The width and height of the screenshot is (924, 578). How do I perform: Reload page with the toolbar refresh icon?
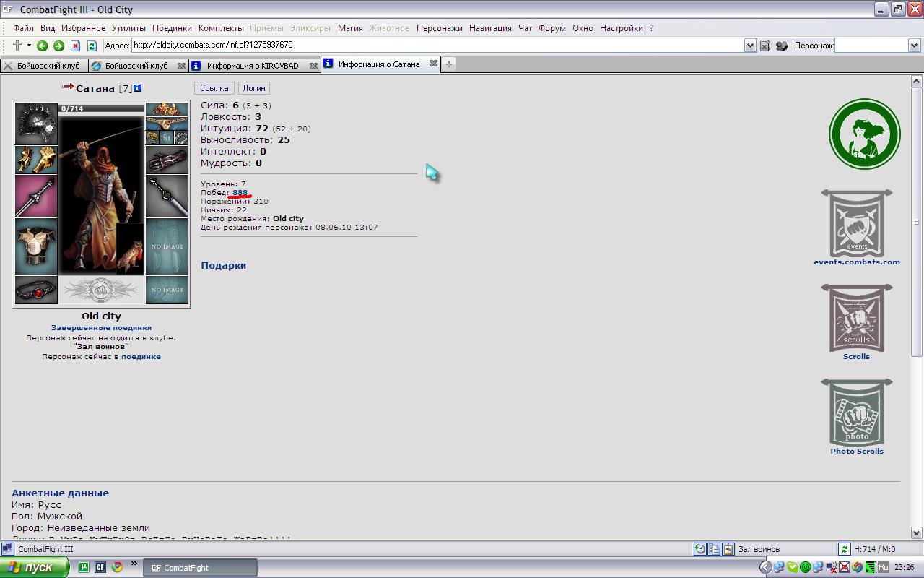pyautogui.click(x=92, y=46)
